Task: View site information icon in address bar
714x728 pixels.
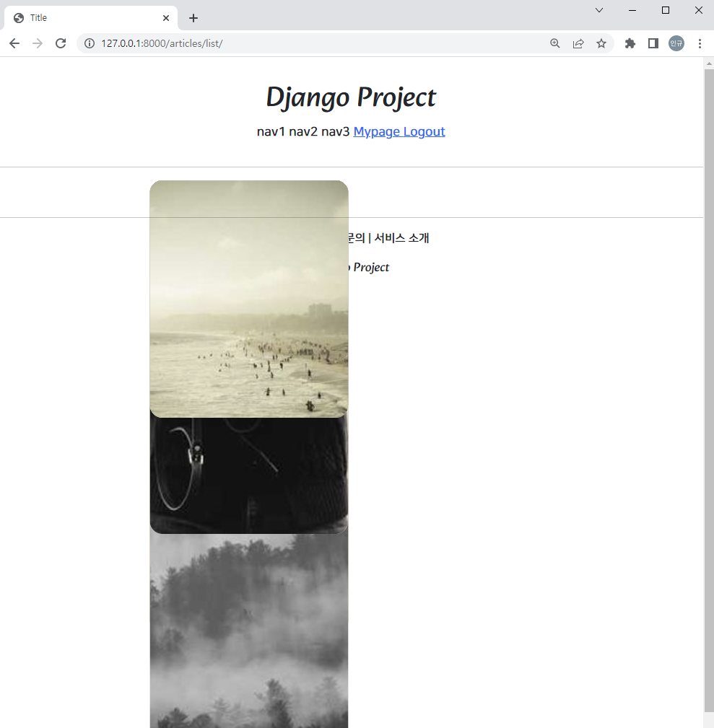Action: [x=90, y=43]
